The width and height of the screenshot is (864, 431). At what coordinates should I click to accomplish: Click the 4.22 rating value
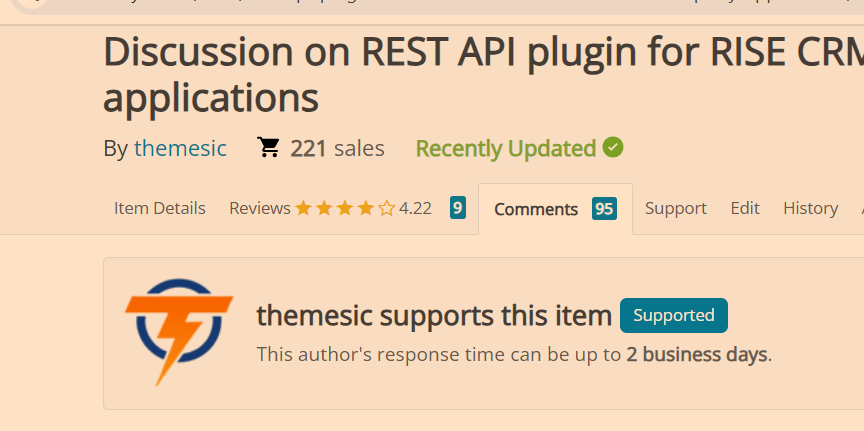pyautogui.click(x=415, y=208)
